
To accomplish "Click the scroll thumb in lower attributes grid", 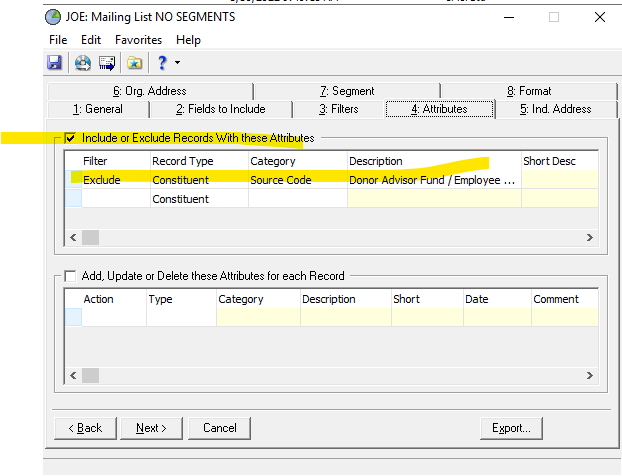I will [90, 376].
